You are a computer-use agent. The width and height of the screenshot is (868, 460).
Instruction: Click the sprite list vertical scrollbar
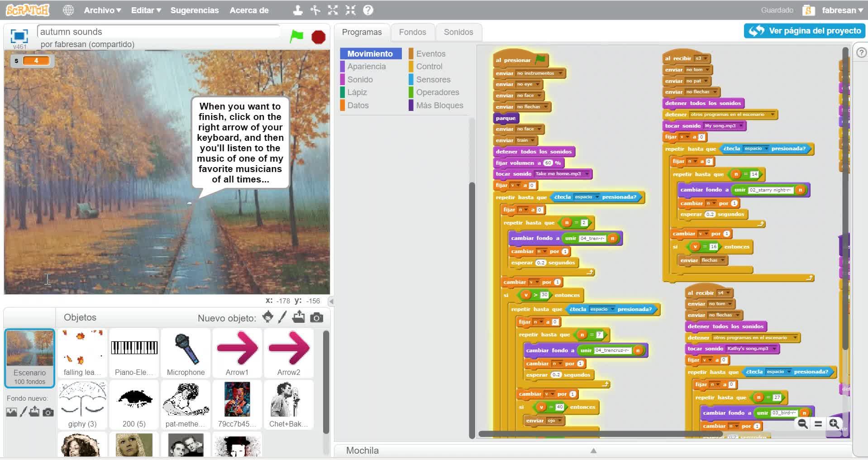(326, 383)
